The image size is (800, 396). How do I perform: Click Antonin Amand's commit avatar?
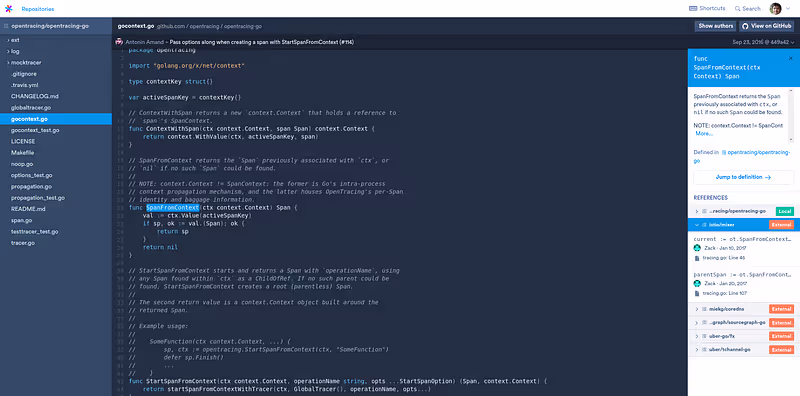click(x=119, y=42)
